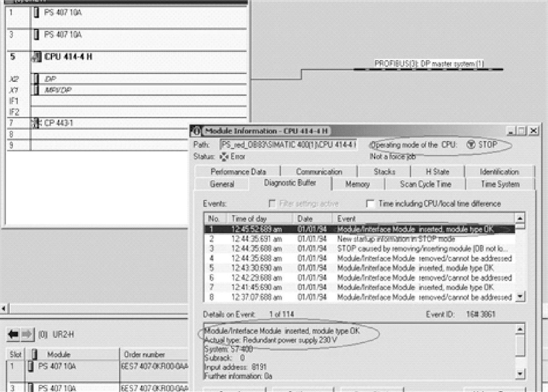Image resolution: width=548 pixels, height=392 pixels.
Task: Click the 'PROFIBUS(3): DP master system (1)' label
Action: pyautogui.click(x=429, y=64)
